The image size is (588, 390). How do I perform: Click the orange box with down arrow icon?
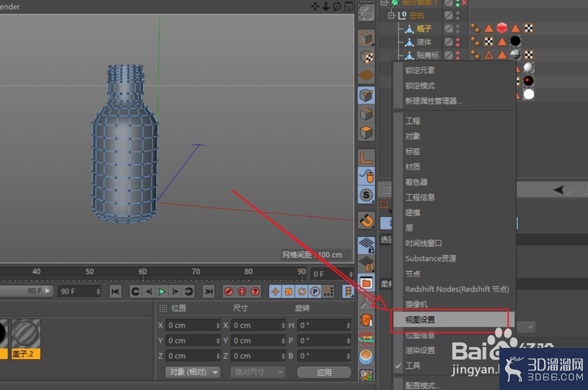pyautogui.click(x=366, y=320)
